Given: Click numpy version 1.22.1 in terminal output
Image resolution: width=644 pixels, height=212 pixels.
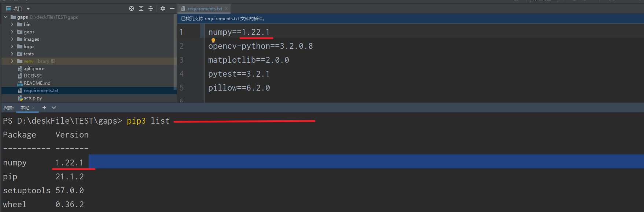Looking at the screenshot, I should [x=69, y=163].
